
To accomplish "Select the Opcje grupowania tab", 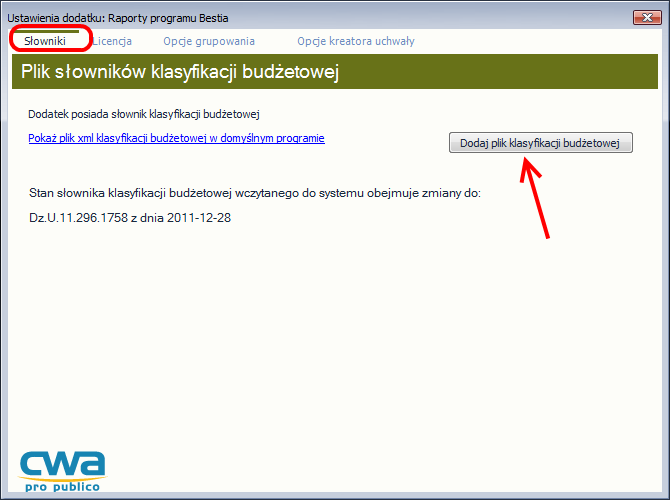I will coord(209,41).
